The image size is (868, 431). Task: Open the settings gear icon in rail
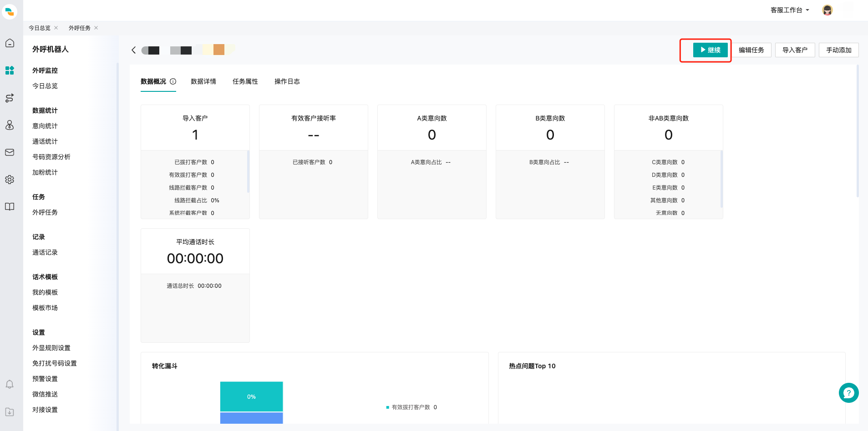coord(10,180)
